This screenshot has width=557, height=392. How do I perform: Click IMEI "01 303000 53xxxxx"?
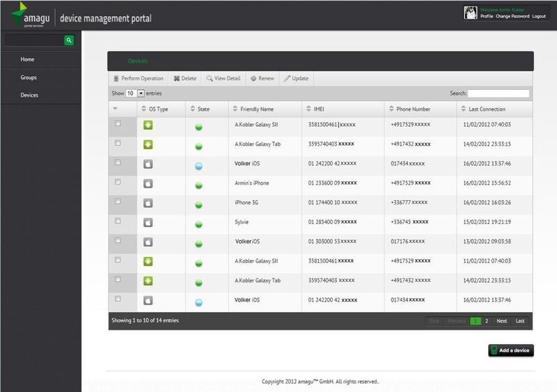tap(332, 242)
